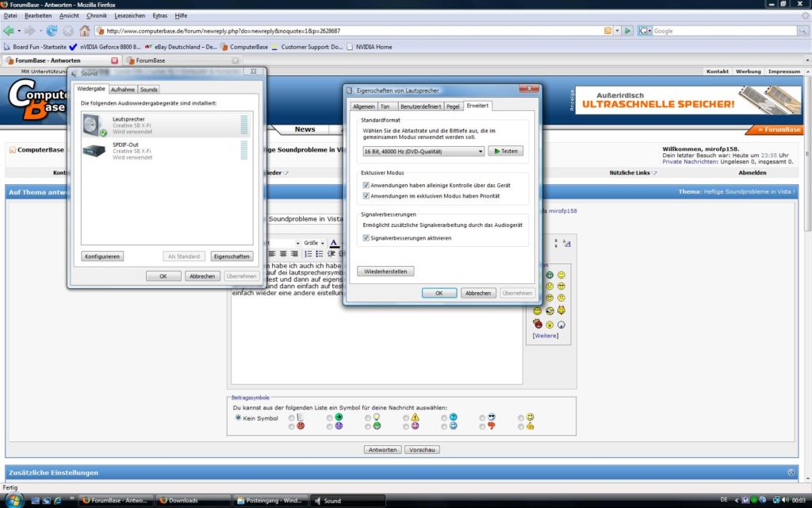Open the sample rate dropdown '16 Bit, 48000 Hz'
This screenshot has width=812, height=508.
423,152
